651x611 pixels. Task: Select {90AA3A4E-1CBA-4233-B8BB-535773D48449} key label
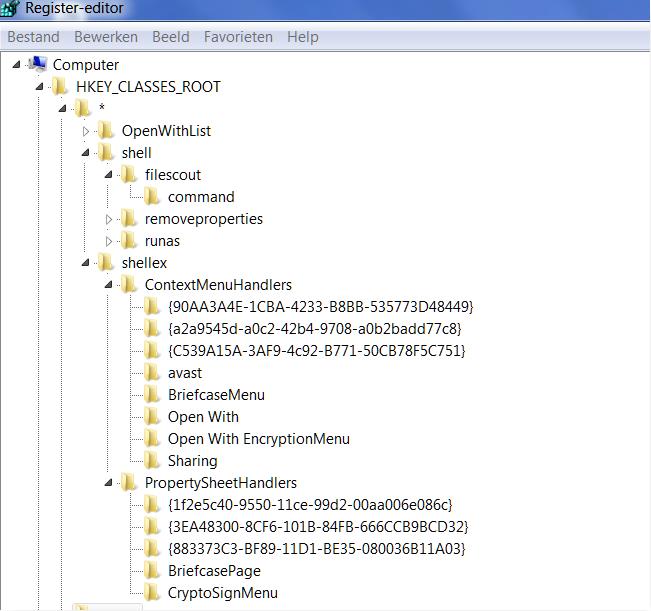tap(321, 307)
